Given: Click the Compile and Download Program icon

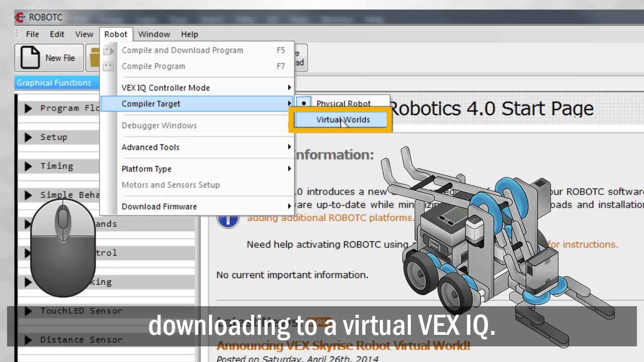Looking at the screenshot, I should (109, 50).
